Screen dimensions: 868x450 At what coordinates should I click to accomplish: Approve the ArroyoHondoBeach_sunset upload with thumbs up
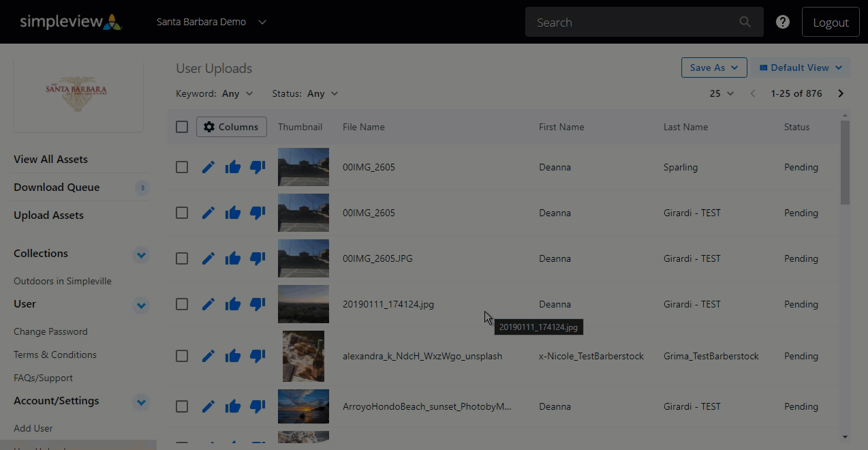(x=233, y=406)
